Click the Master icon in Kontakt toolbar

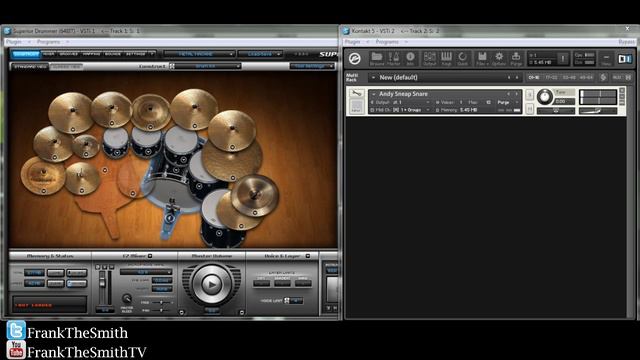393,58
